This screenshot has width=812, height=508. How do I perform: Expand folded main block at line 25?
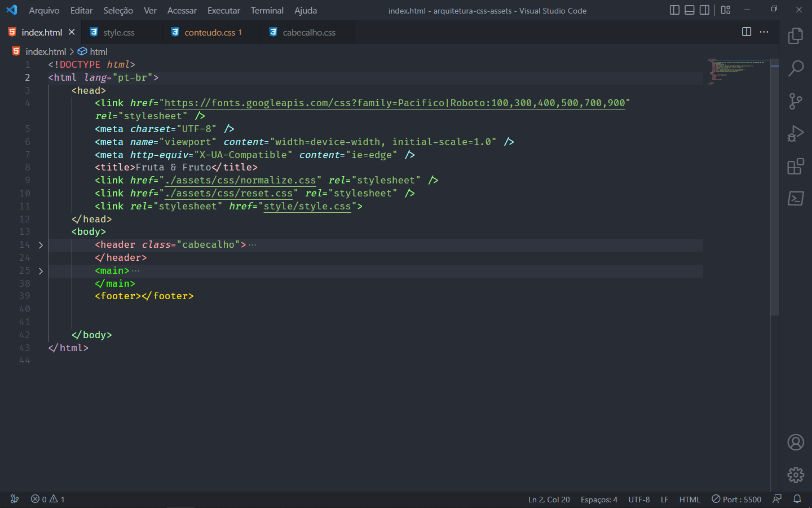click(x=41, y=271)
